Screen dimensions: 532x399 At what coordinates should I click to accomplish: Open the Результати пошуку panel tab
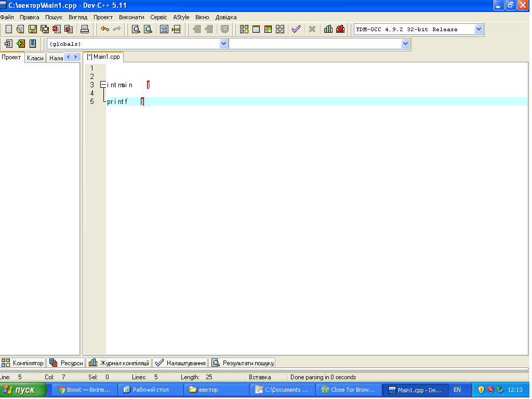point(242,363)
